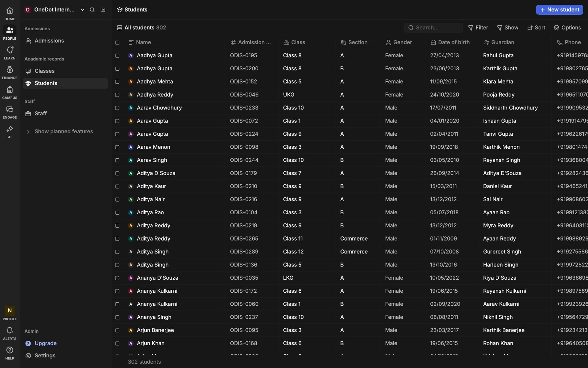
Task: Open Staff in sidebar
Action: [x=65, y=114]
